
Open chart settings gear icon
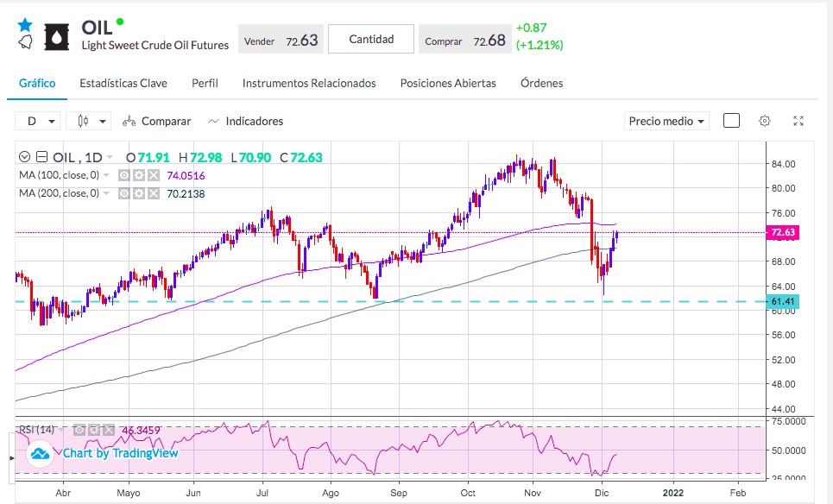(x=765, y=121)
